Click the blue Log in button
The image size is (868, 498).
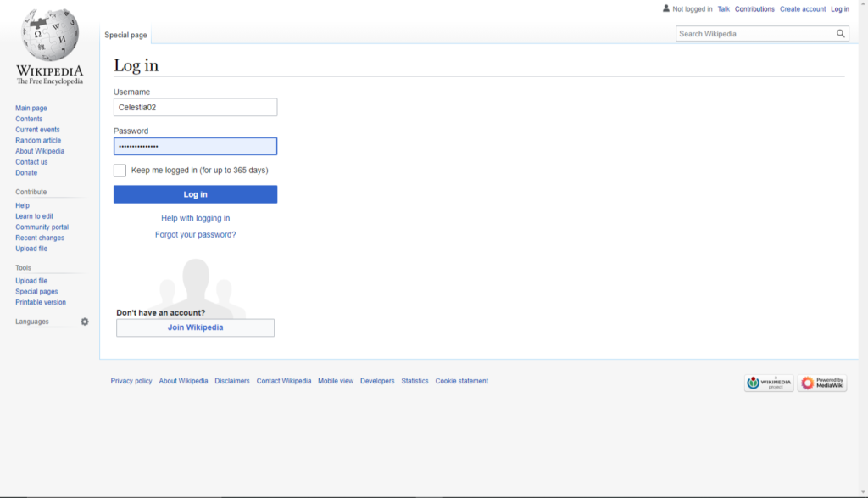point(196,194)
